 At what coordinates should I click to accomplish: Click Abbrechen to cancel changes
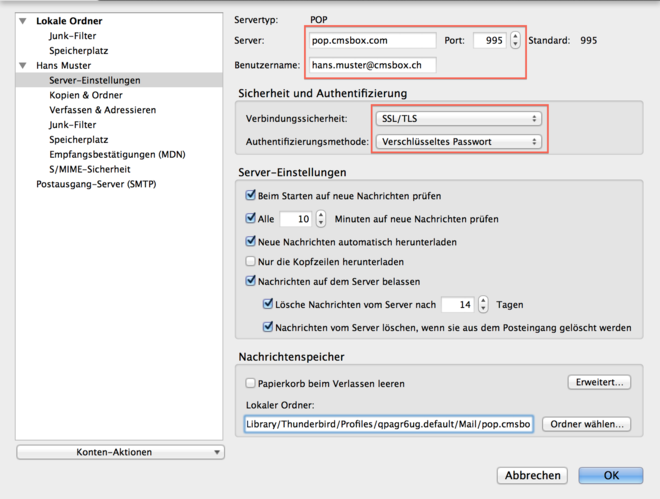532,475
